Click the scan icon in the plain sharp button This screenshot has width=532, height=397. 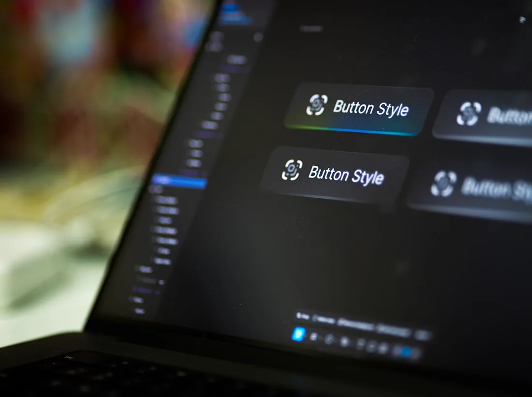pyautogui.click(x=292, y=170)
